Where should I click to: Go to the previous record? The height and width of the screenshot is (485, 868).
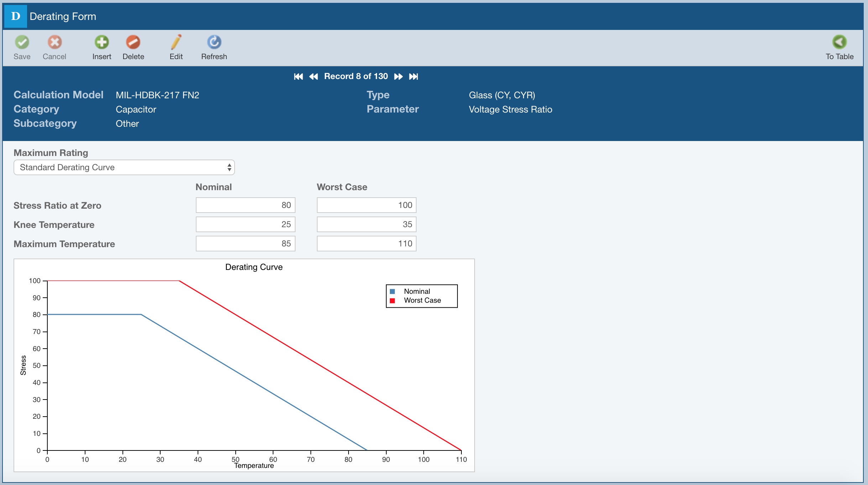pyautogui.click(x=313, y=77)
